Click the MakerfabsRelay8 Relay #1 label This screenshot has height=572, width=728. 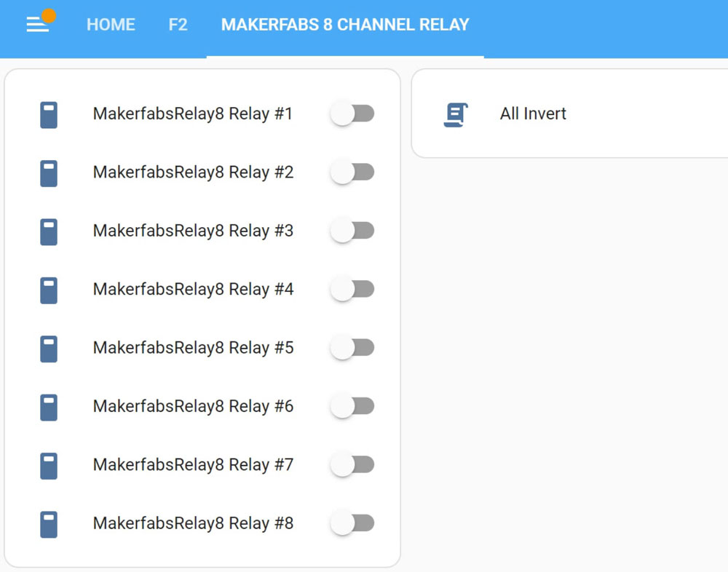193,114
